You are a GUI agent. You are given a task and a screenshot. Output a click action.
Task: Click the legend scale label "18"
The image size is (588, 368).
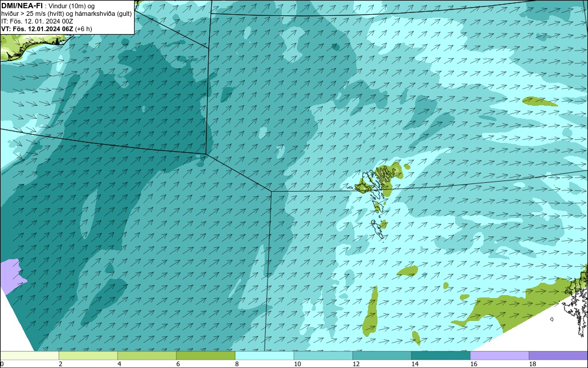coord(533,364)
